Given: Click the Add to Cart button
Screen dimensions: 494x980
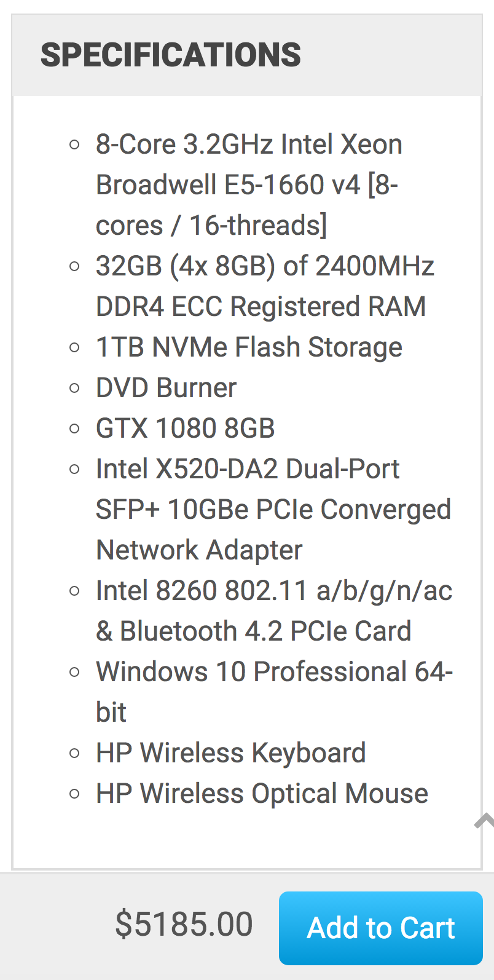Looking at the screenshot, I should pos(381,928).
